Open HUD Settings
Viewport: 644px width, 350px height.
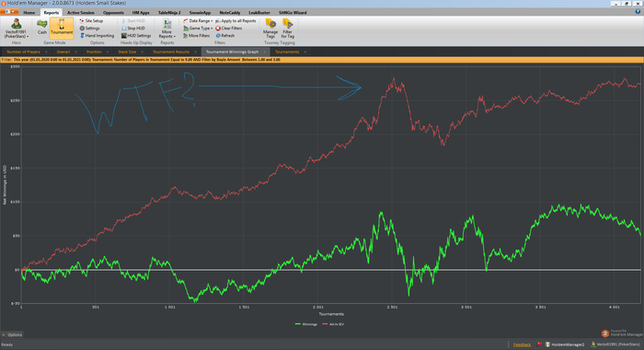136,36
